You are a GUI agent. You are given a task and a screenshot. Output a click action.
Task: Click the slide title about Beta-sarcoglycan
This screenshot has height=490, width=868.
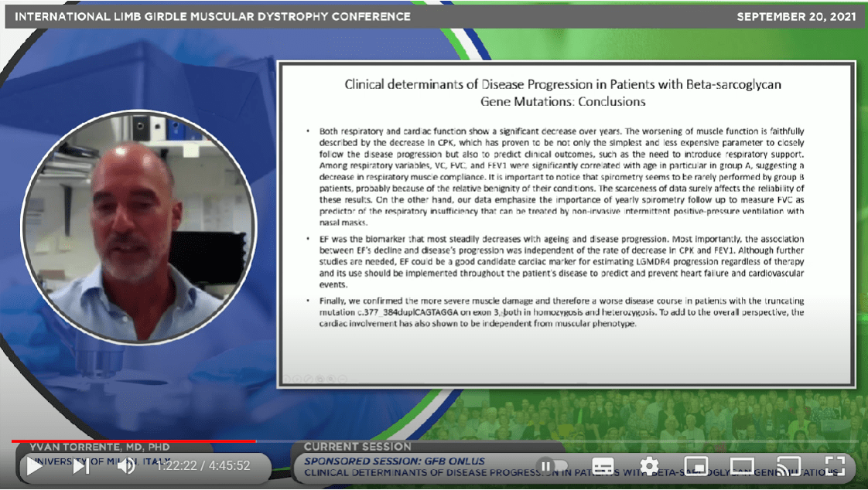click(x=562, y=93)
